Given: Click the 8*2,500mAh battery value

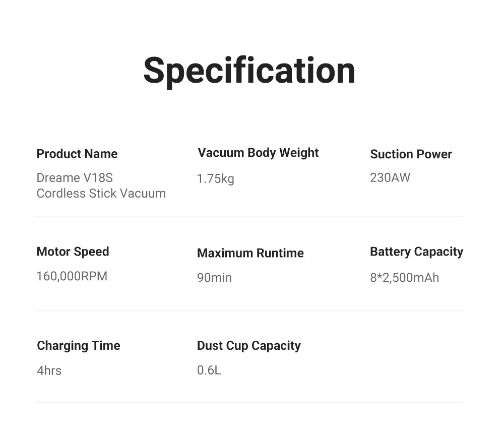Looking at the screenshot, I should coord(404,277).
